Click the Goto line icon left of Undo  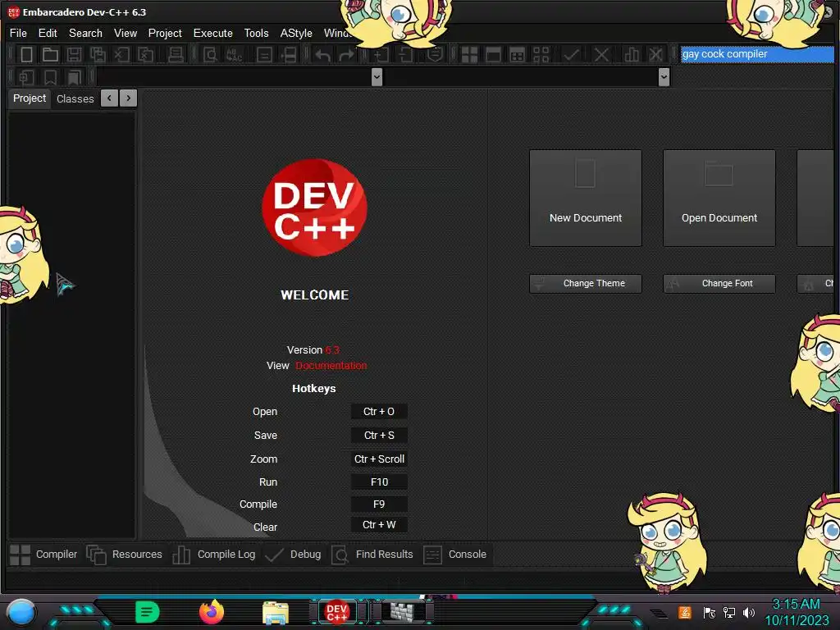click(x=290, y=55)
